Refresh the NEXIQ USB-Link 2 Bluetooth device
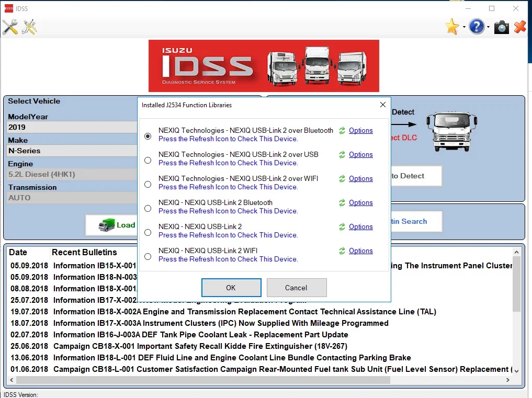 (x=342, y=203)
